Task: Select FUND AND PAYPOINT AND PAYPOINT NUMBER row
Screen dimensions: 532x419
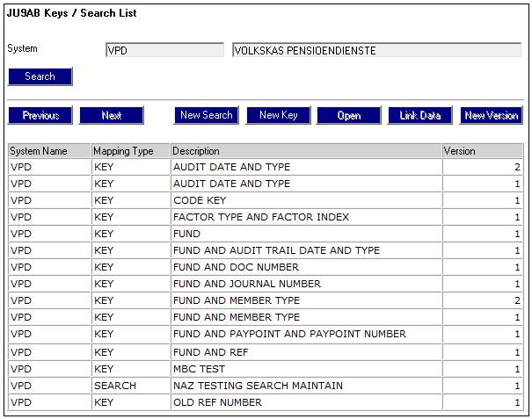Action: click(x=266, y=334)
